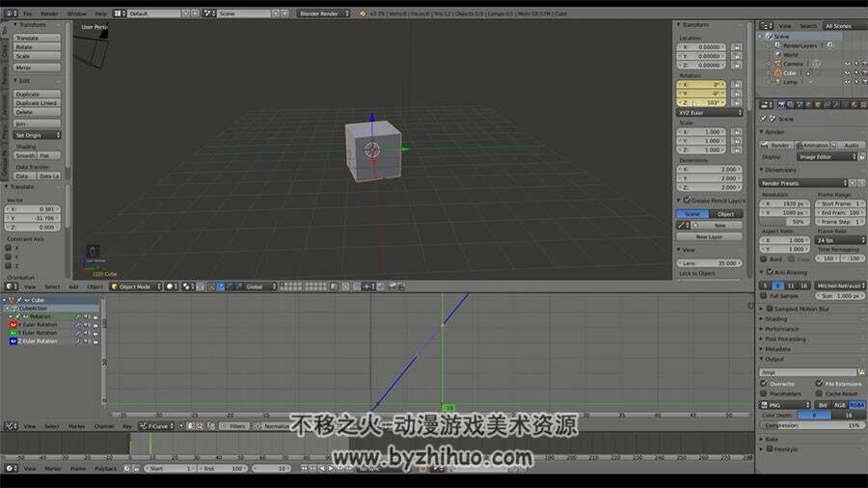Enable the Placeholders checkbox

(764, 393)
